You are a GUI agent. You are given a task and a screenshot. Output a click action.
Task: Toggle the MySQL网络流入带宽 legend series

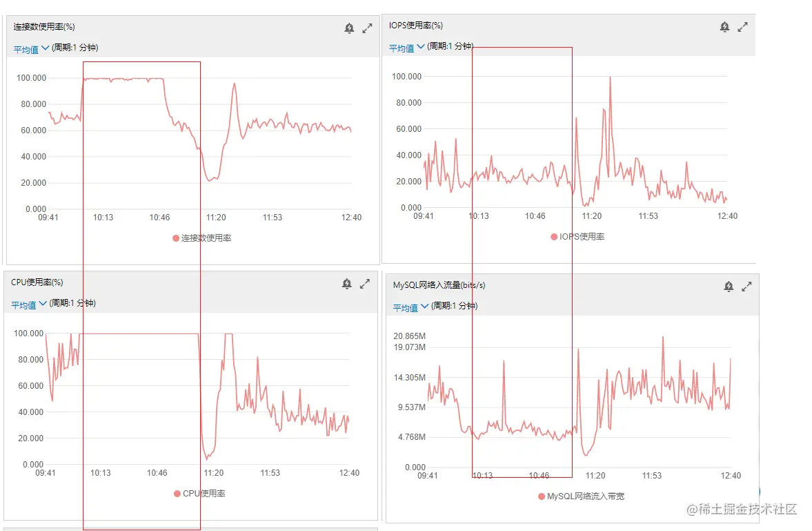coord(581,496)
